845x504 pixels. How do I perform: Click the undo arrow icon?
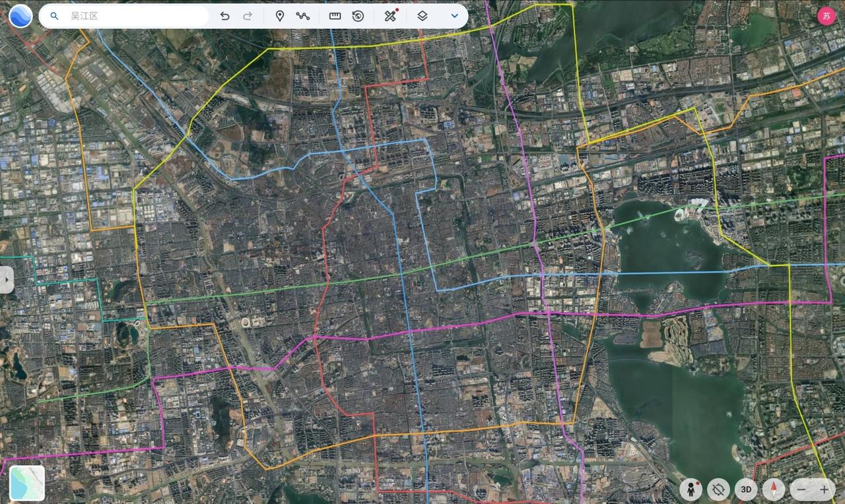point(225,15)
